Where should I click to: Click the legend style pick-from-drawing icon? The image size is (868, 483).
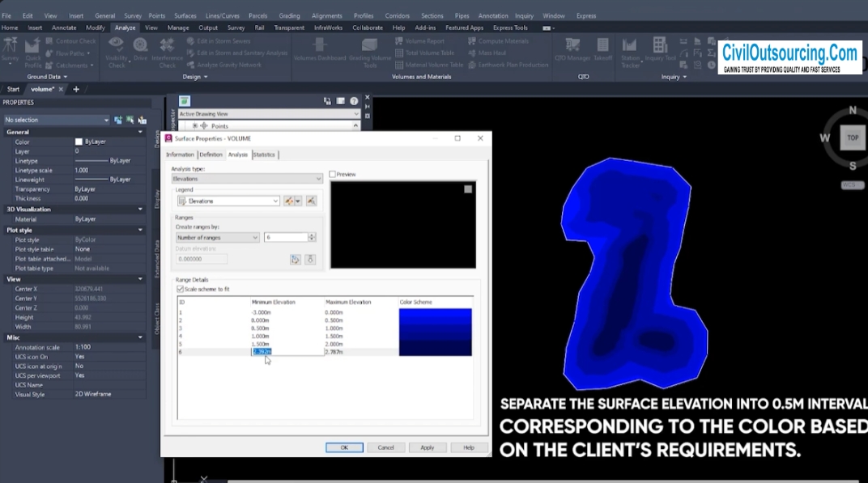[x=311, y=201]
